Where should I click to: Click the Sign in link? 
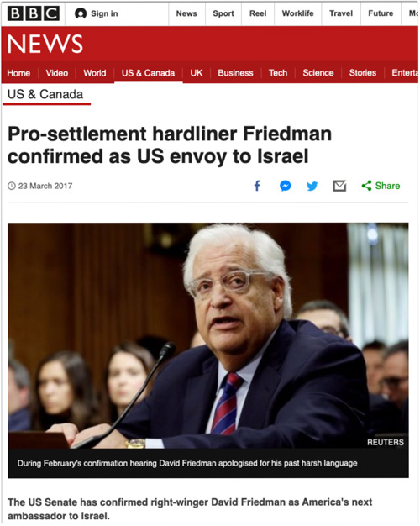coord(104,13)
